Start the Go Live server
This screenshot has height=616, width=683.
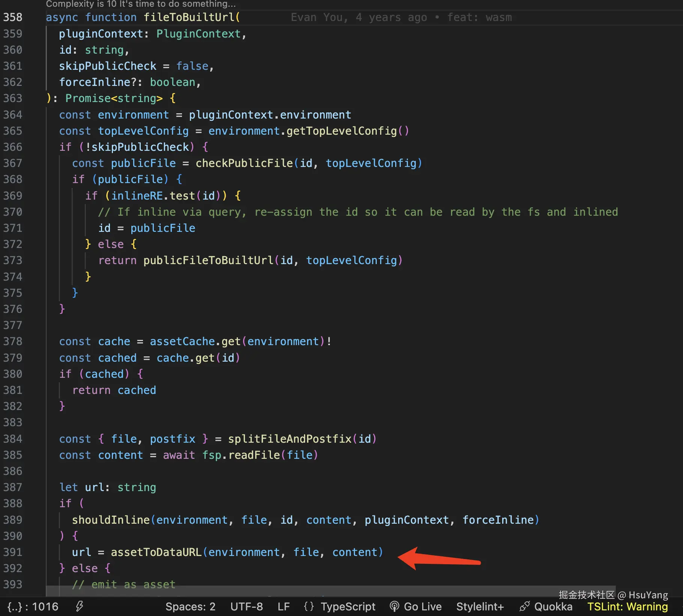coord(416,607)
